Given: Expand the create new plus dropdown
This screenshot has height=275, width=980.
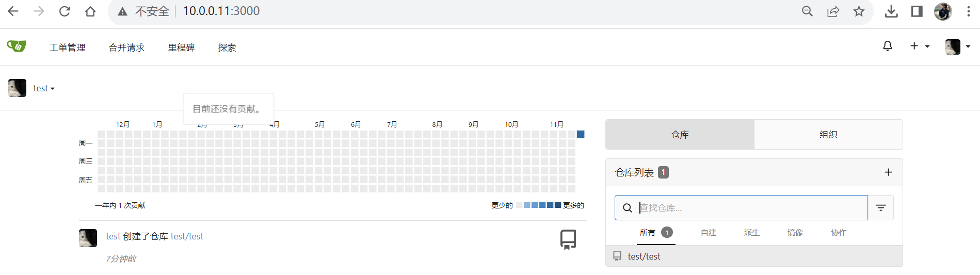Looking at the screenshot, I should [919, 46].
